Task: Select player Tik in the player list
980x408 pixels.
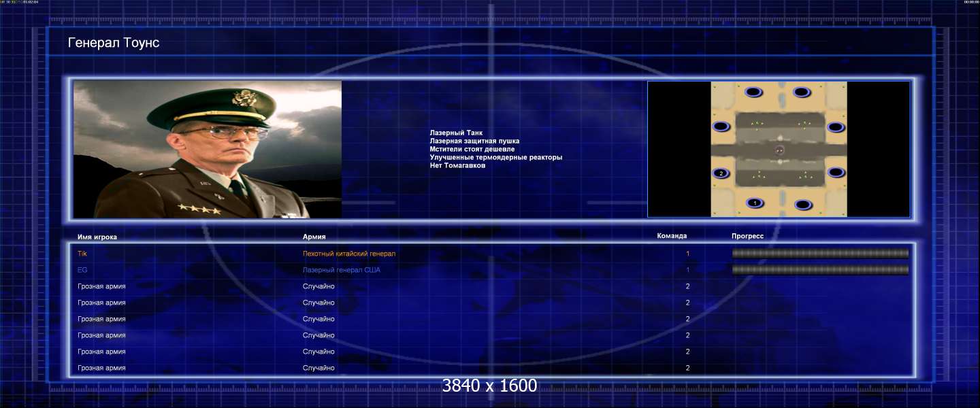Action: pos(82,254)
